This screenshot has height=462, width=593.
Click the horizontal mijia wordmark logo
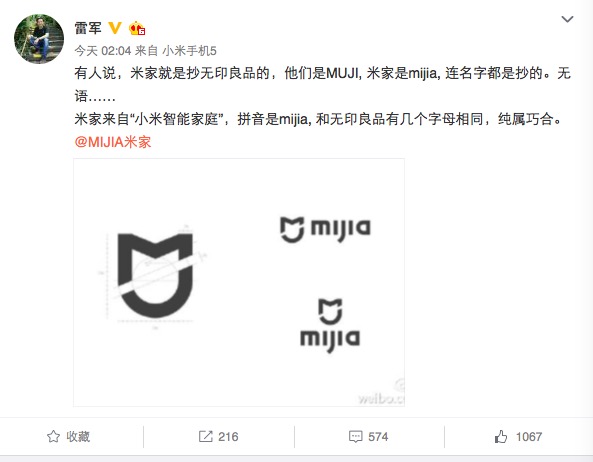coord(325,229)
